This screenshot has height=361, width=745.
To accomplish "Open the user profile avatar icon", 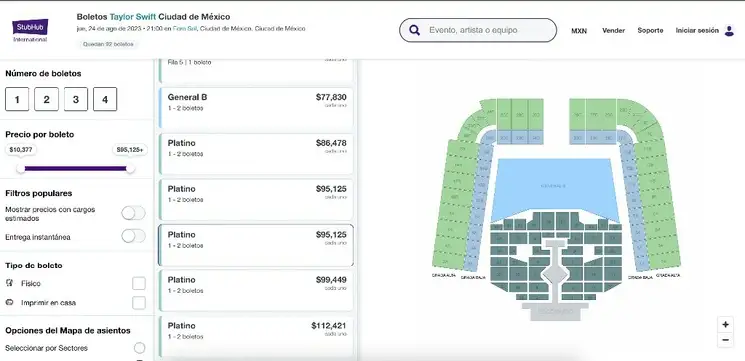I will pyautogui.click(x=729, y=30).
